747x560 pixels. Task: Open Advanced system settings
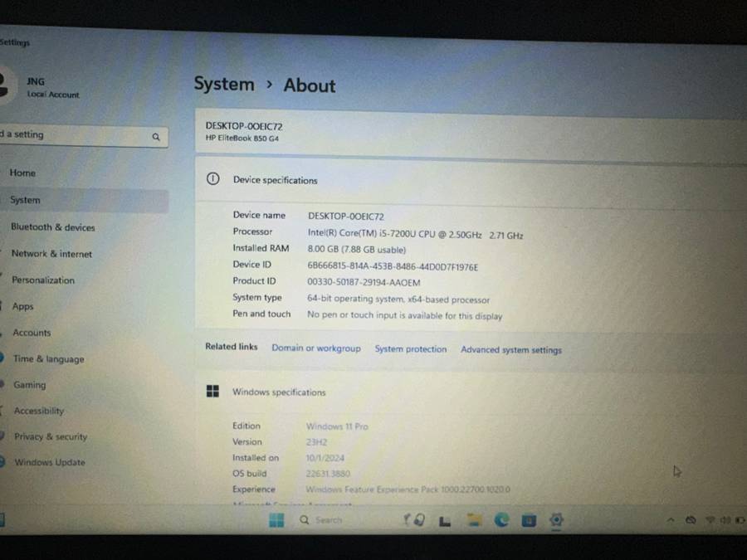(x=510, y=349)
